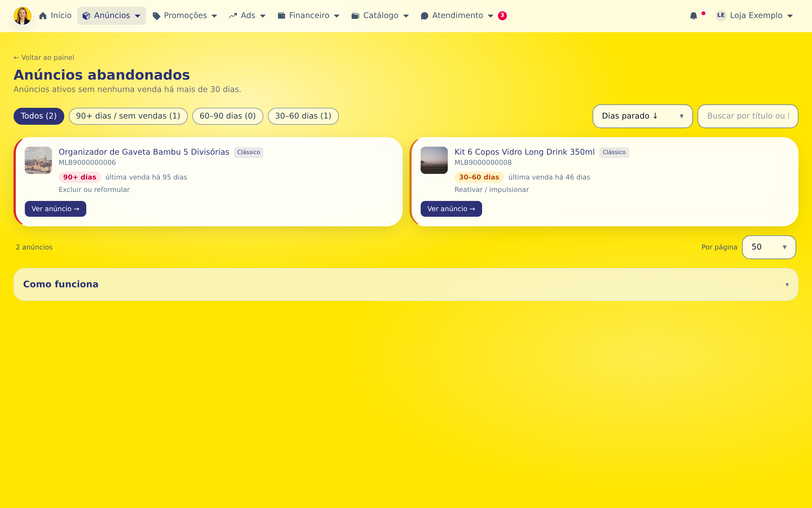Select the Todos (2) filter

(39, 116)
